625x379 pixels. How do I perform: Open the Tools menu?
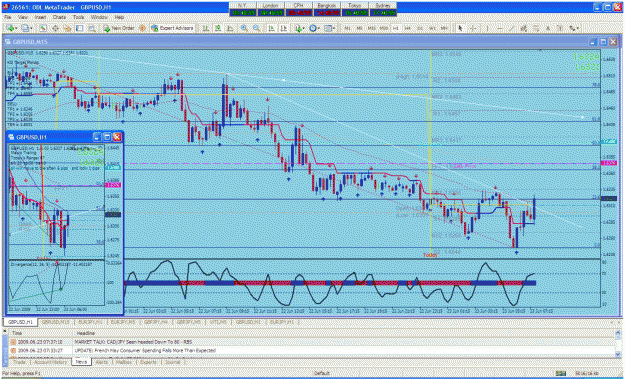click(78, 18)
